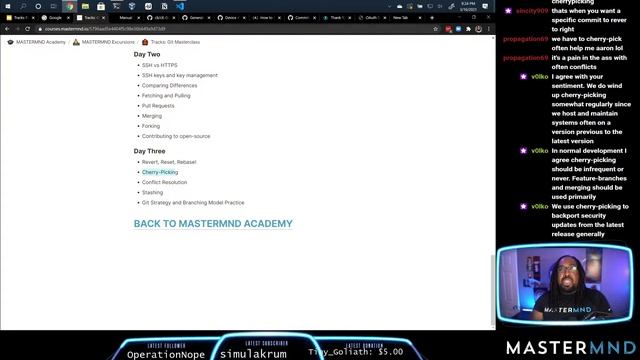Open Cortana from the taskbar
The image size is (640, 360).
38,6
